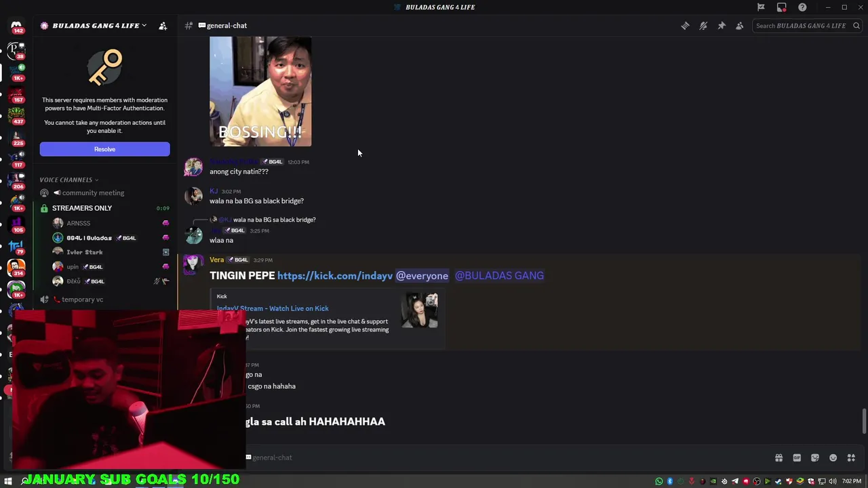Open Quests flag icon in title bar
Image resolution: width=868 pixels, height=488 pixels.
(761, 7)
